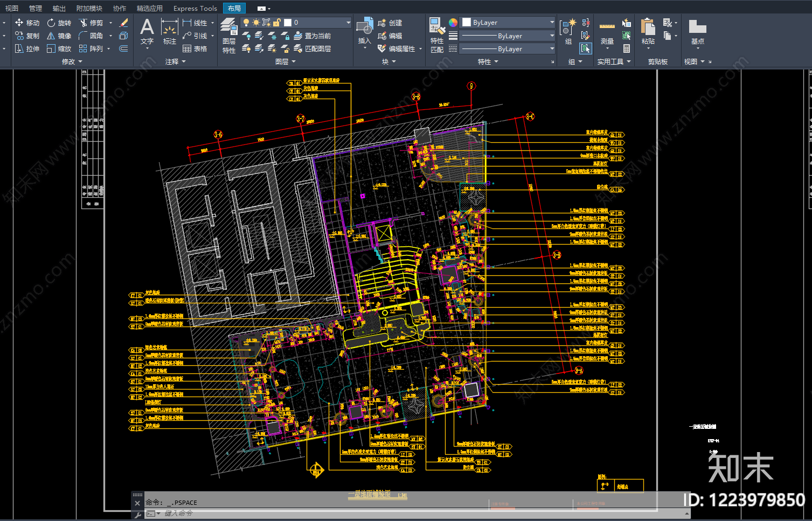The height and width of the screenshot is (521, 812).
Task: Open the object color ByLayer dropdown
Action: click(x=508, y=23)
